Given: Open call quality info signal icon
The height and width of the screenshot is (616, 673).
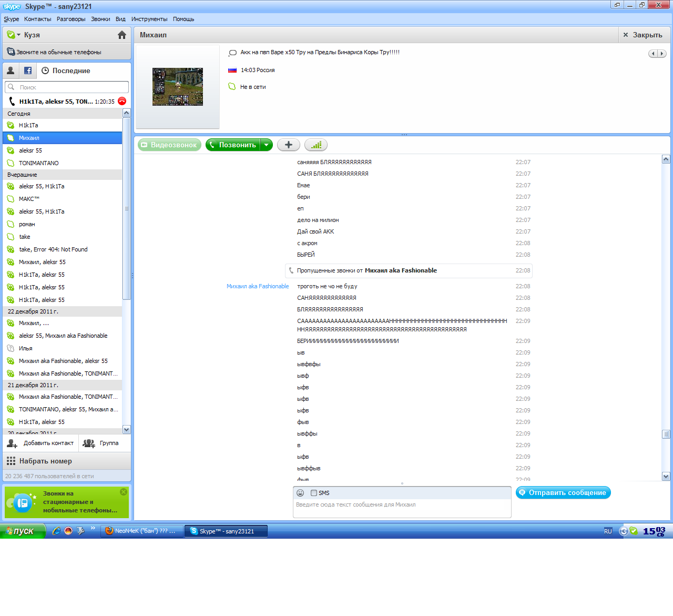Looking at the screenshot, I should (316, 145).
